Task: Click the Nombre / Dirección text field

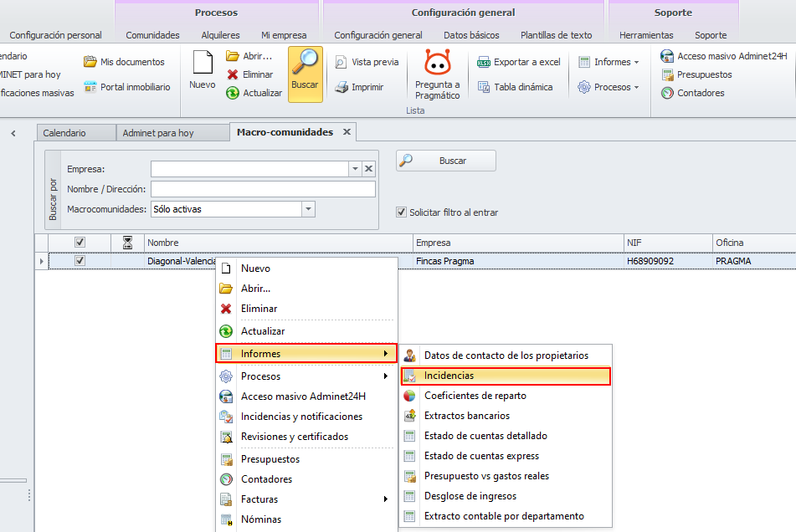Action: [x=263, y=189]
